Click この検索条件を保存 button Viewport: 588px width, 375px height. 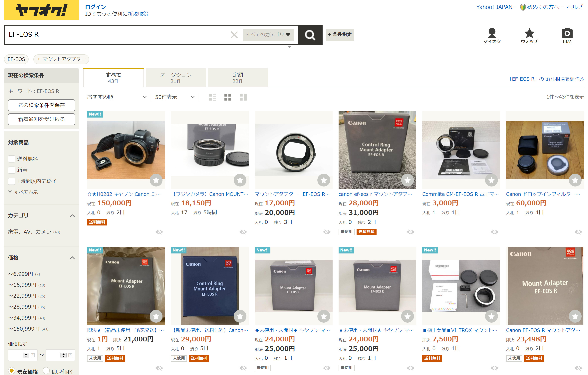click(41, 105)
